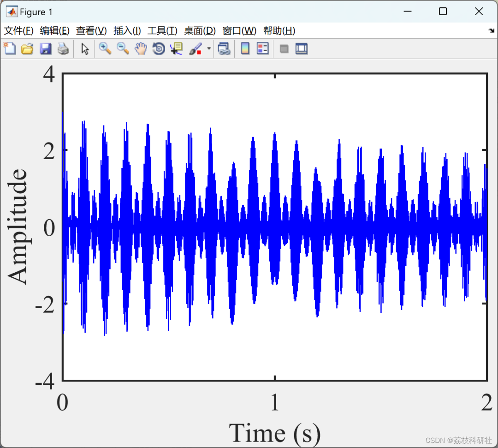Enable the Pan hand tool
The width and height of the screenshot is (498, 448).
tap(140, 48)
